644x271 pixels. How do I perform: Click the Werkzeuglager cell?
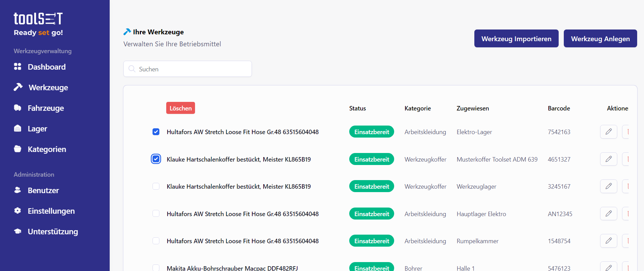(x=476, y=187)
